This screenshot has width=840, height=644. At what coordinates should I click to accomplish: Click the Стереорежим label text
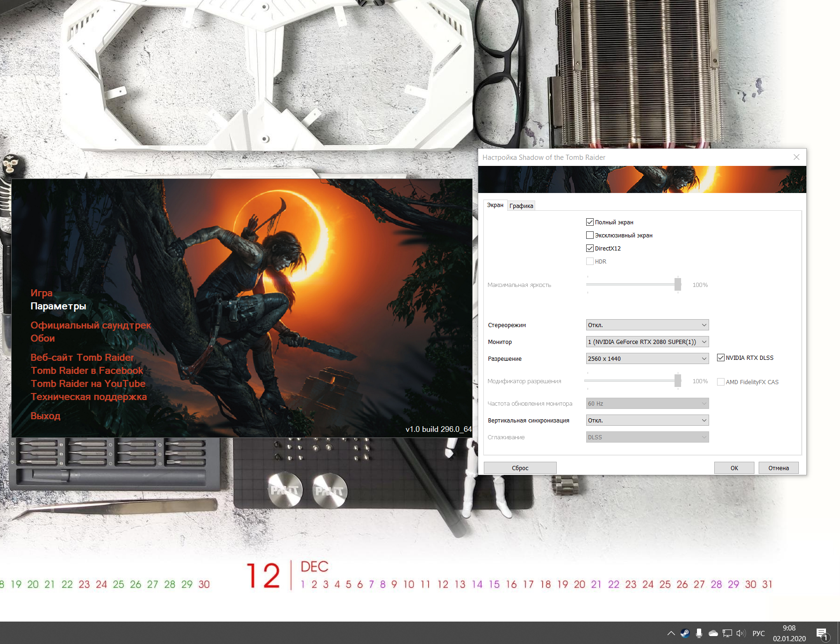pos(507,325)
